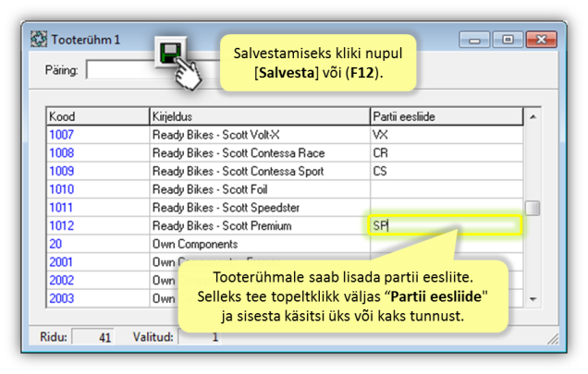Screen dimensions: 588x374
Task: Open product group code 1007
Action: click(62, 135)
